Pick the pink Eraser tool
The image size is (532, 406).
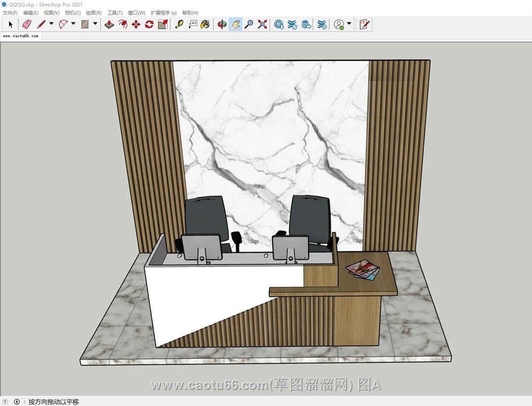pos(27,24)
